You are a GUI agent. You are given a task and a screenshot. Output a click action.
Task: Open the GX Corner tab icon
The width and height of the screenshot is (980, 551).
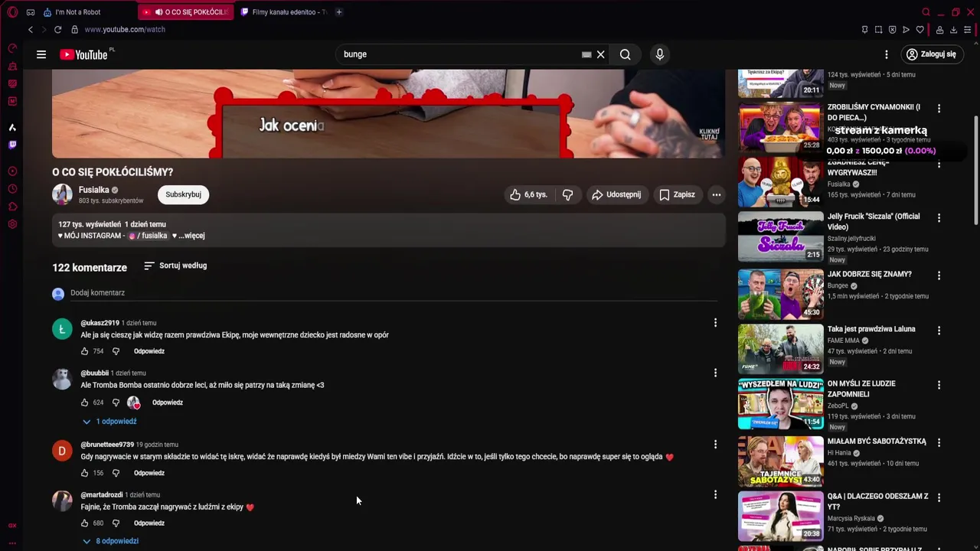point(31,12)
